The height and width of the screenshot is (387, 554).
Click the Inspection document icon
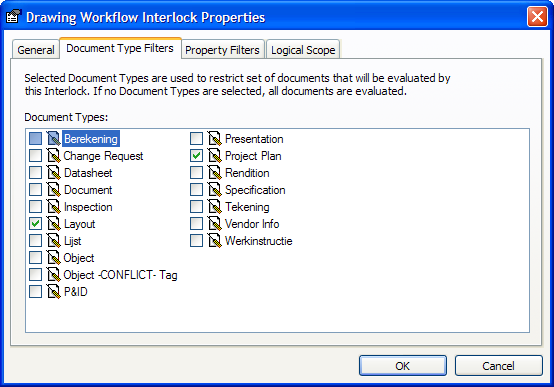click(x=53, y=206)
